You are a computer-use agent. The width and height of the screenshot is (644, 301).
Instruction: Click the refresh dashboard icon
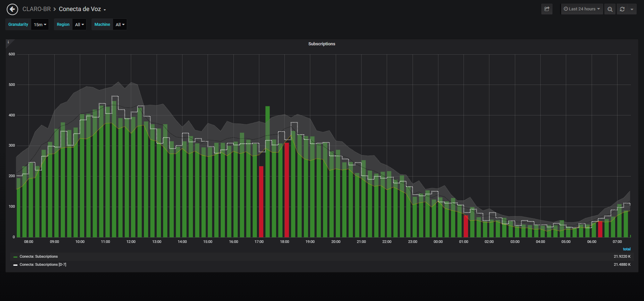(622, 9)
